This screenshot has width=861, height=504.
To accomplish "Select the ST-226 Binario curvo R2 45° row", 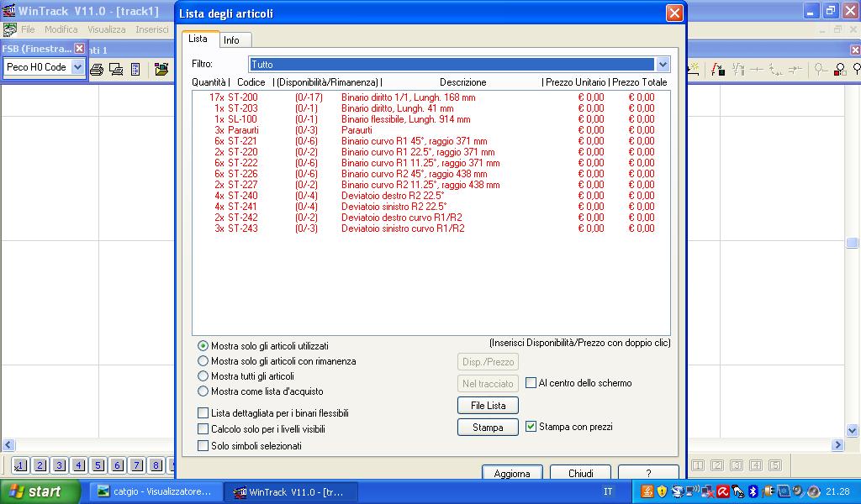I will pyautogui.click(x=431, y=173).
